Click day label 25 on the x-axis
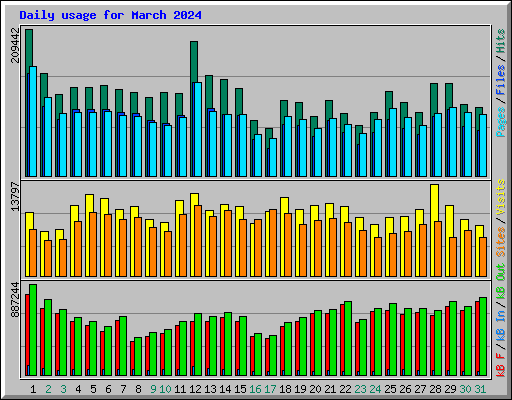Viewport: 512px width, 400px height. pos(390,389)
